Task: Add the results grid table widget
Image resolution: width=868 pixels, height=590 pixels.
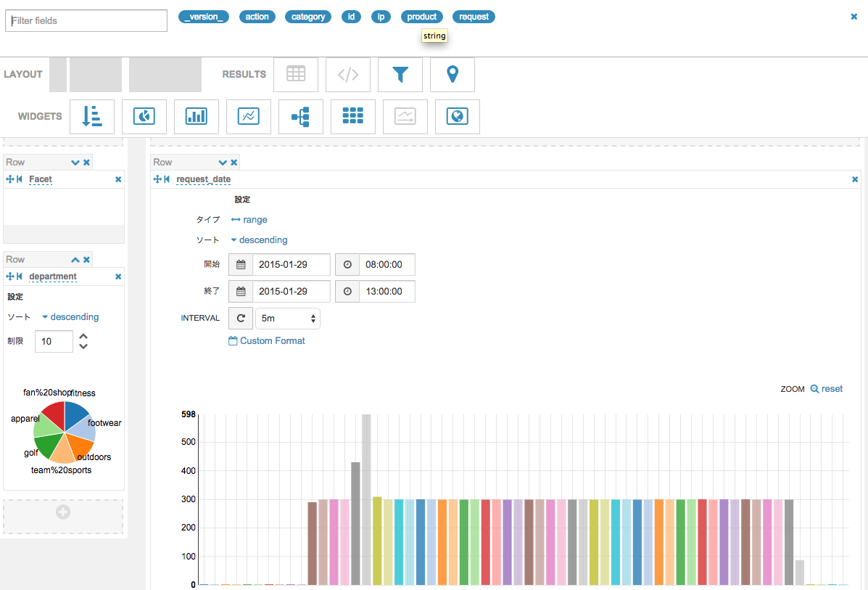Action: click(x=296, y=74)
